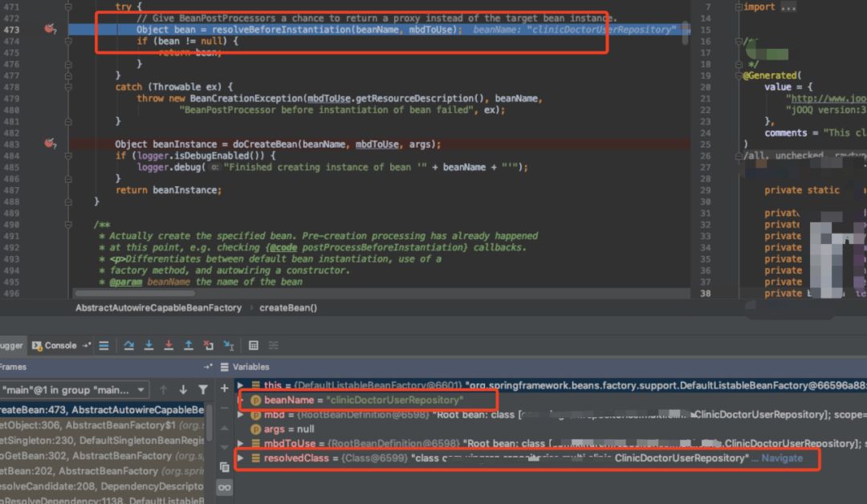Screen dimensions: 867x504
Task: Click the Show Execution Point icon
Action: pyautogui.click(x=104, y=345)
